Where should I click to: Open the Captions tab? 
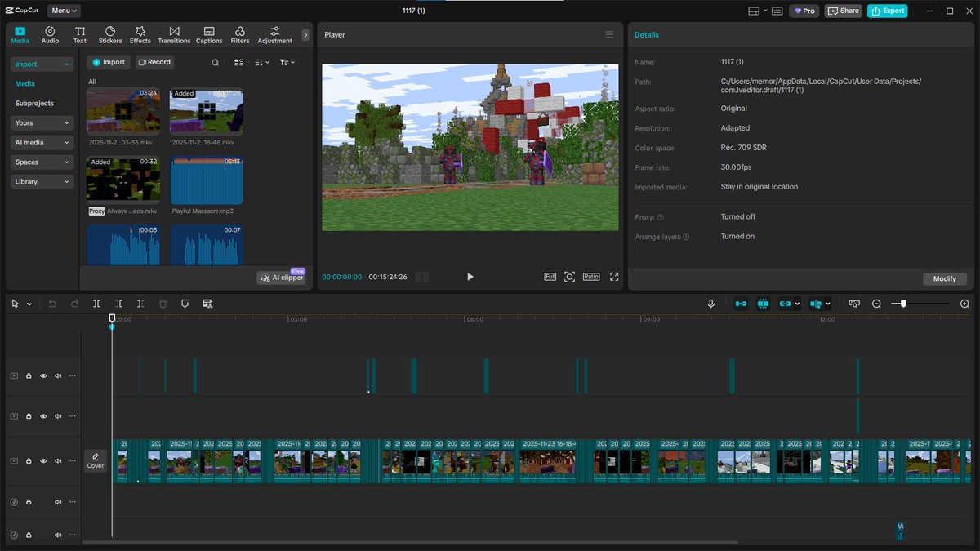(209, 34)
